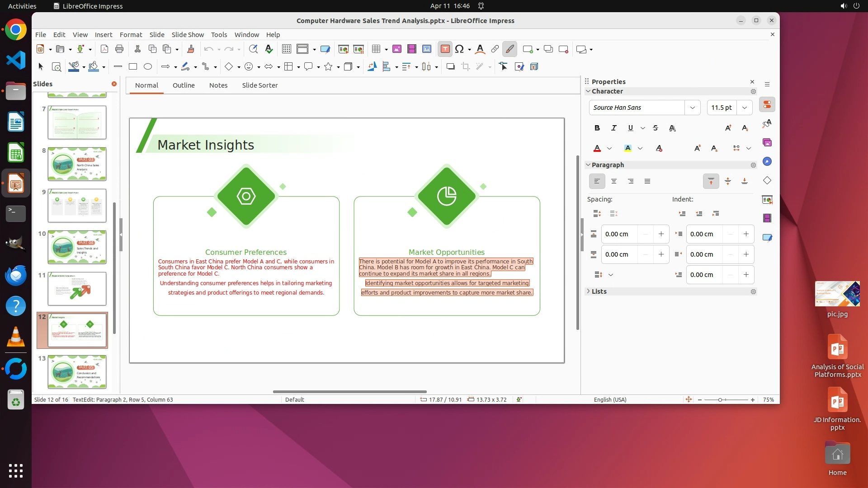Click the font color red A swatch
This screenshot has height=488, width=868.
point(597,148)
